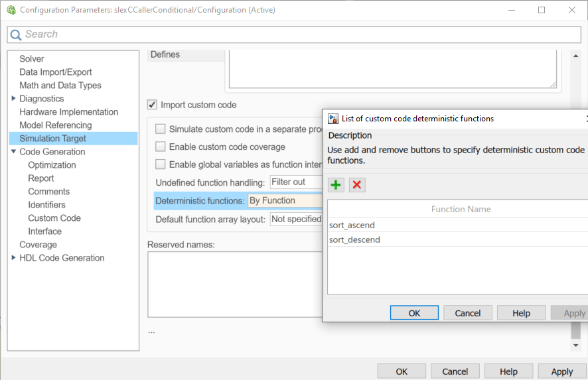Minimize the Configuration Parameters window

coord(512,10)
